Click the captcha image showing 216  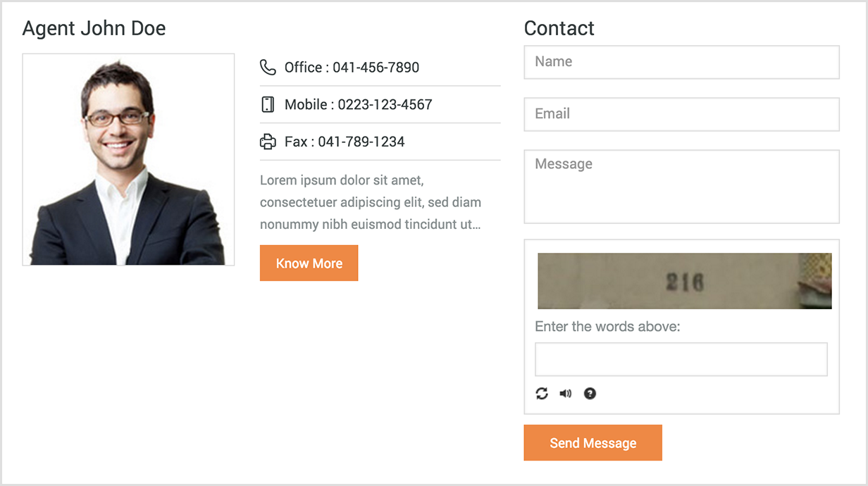coord(685,281)
